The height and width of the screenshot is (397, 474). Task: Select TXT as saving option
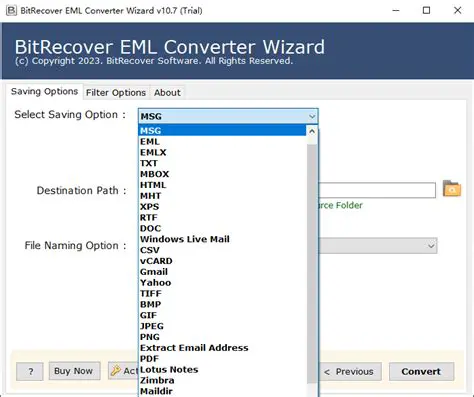coord(222,163)
